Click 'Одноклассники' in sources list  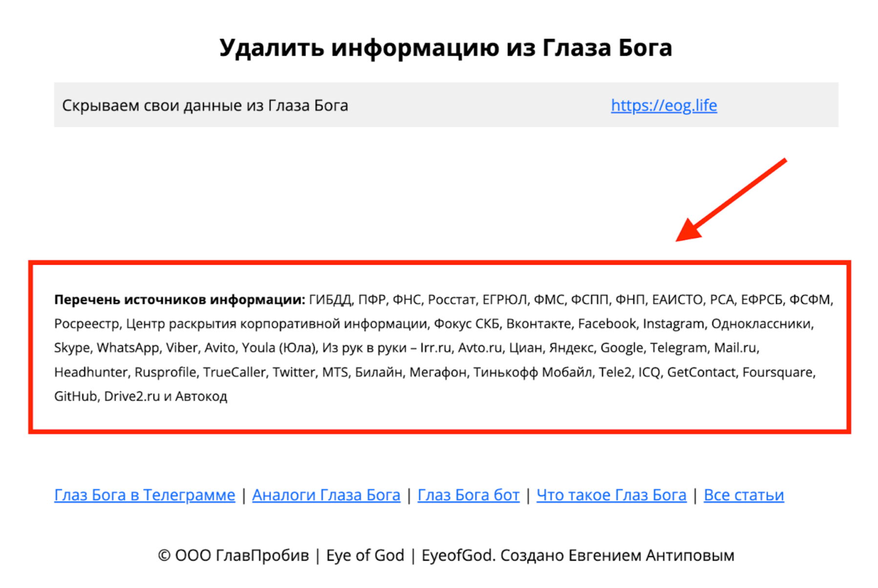[761, 324]
